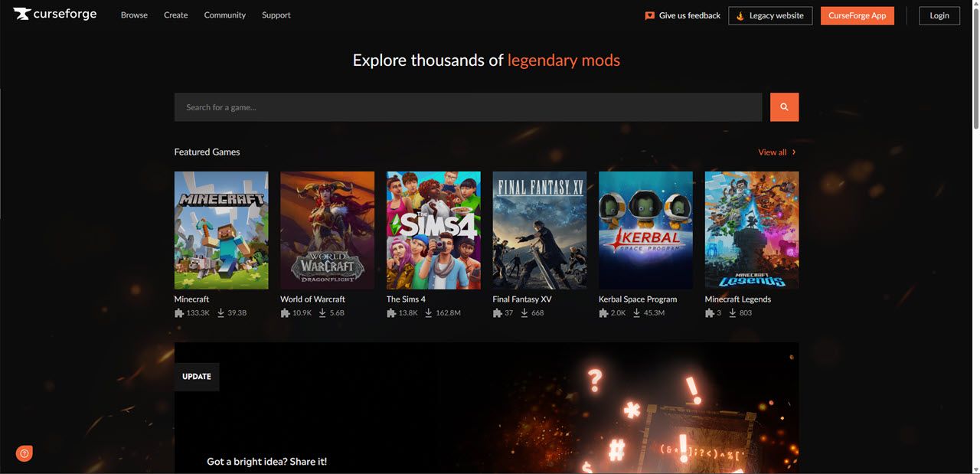This screenshot has height=474, width=980.
Task: Focus the Search for a game field
Action: (x=468, y=107)
